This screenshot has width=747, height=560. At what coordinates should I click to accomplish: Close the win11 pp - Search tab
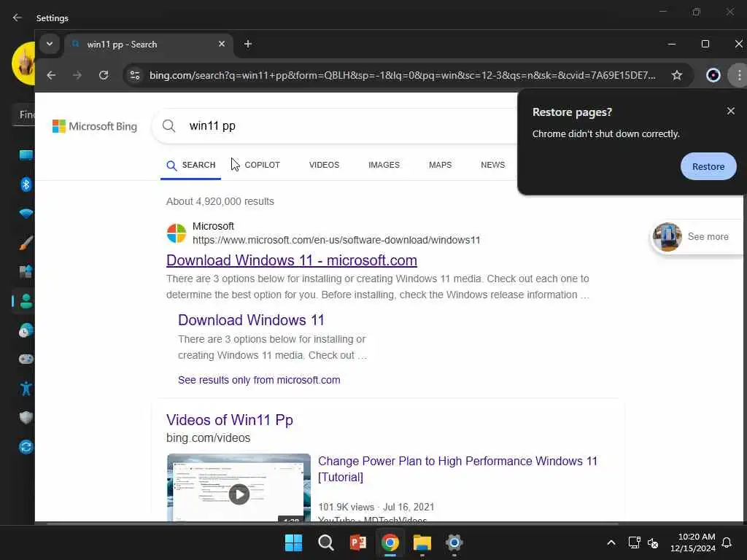tap(222, 44)
